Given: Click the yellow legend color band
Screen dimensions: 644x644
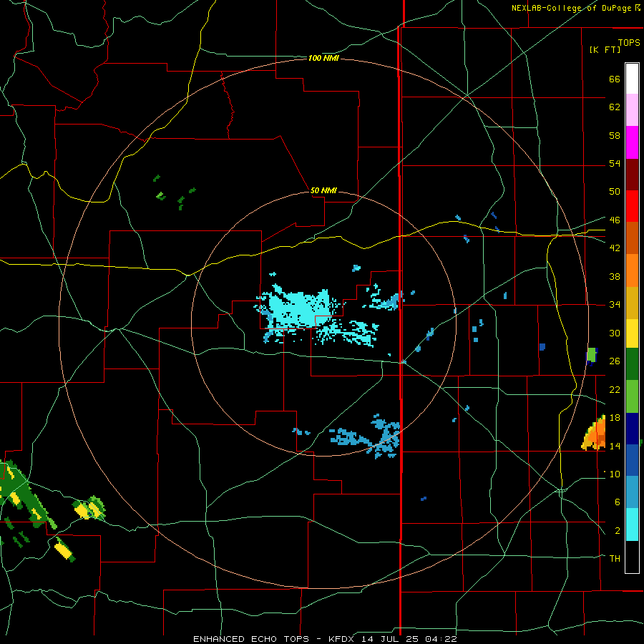Looking at the screenshot, I should tap(632, 333).
